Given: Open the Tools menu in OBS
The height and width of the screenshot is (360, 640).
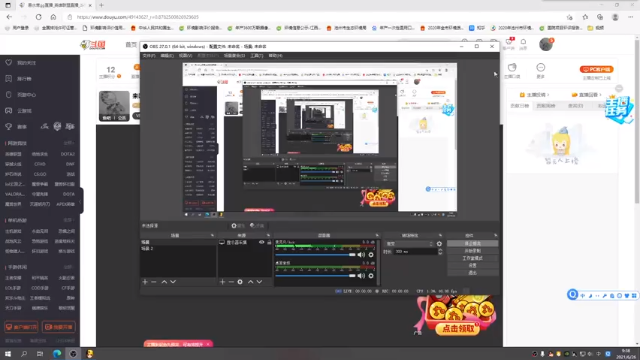Looking at the screenshot, I should point(256,56).
